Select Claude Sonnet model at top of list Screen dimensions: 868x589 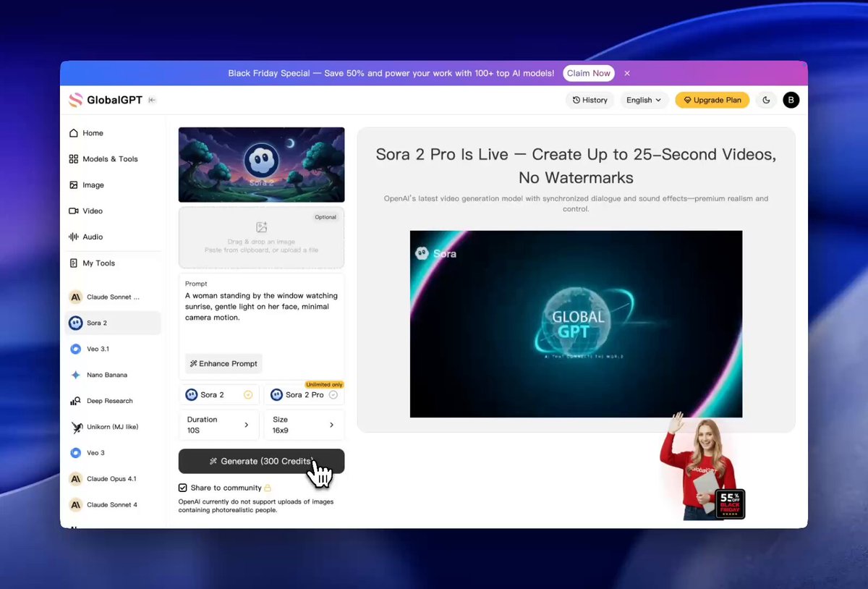click(113, 297)
